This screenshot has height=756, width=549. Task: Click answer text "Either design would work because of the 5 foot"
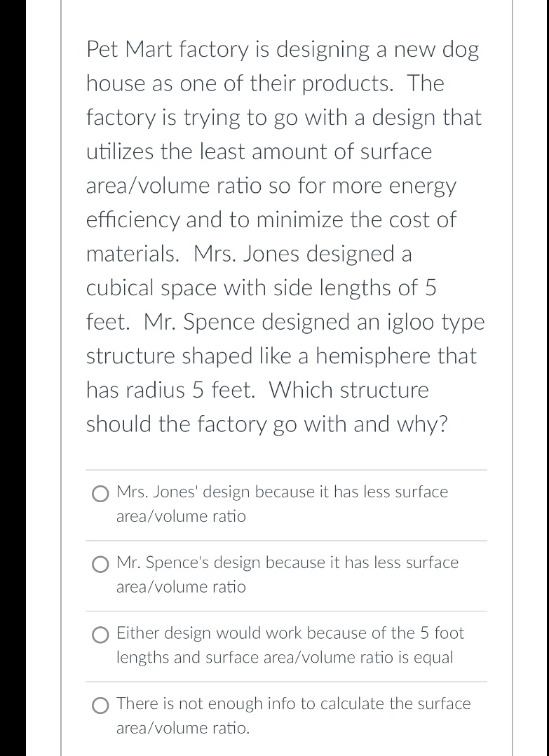click(x=291, y=633)
